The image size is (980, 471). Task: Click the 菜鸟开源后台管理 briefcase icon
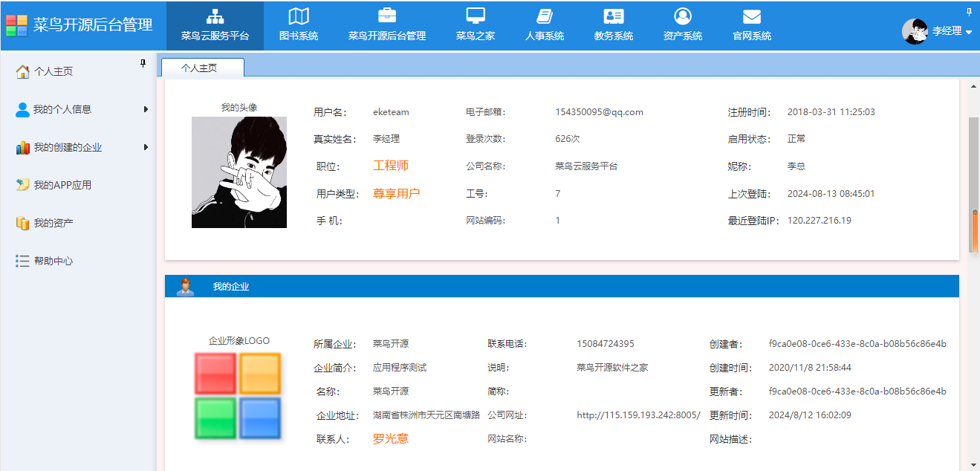tap(386, 16)
